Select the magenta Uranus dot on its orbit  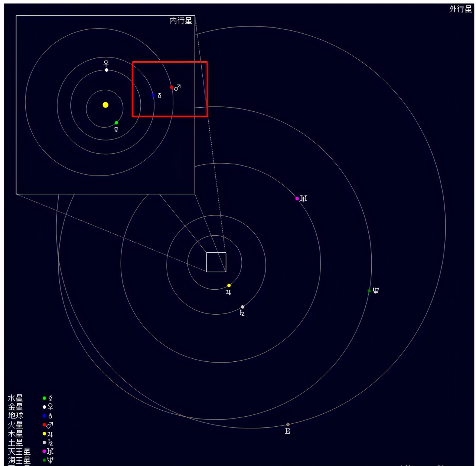click(x=297, y=198)
